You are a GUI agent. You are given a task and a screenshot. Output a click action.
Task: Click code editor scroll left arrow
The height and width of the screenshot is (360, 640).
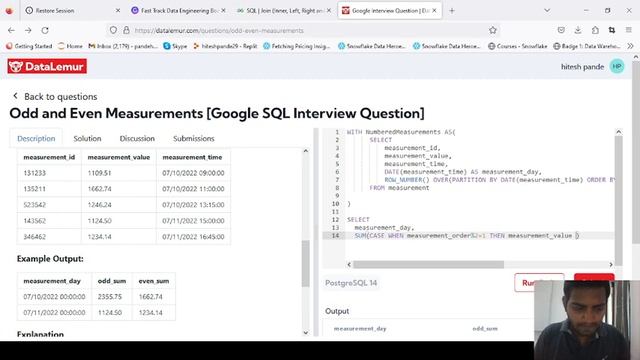tap(349, 264)
